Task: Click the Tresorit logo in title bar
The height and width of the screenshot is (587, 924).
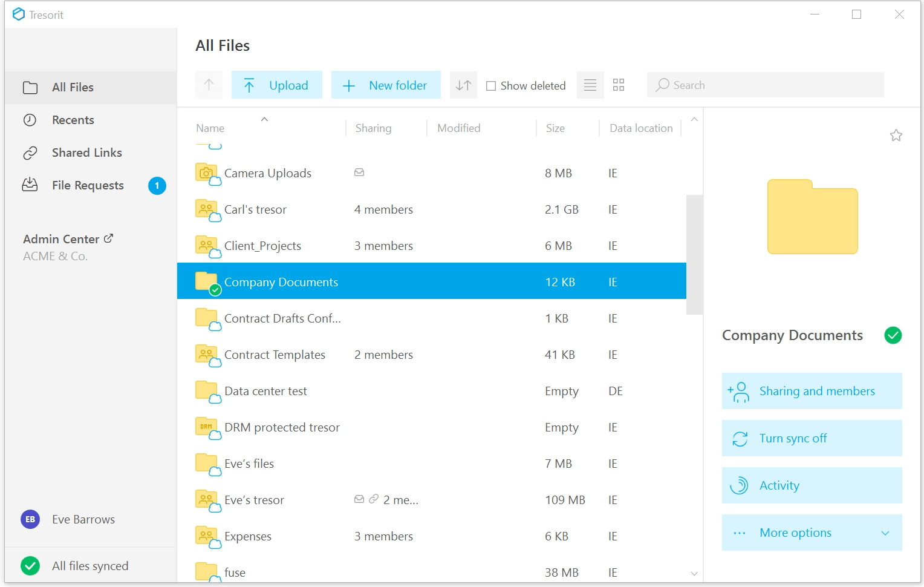Action: [19, 15]
